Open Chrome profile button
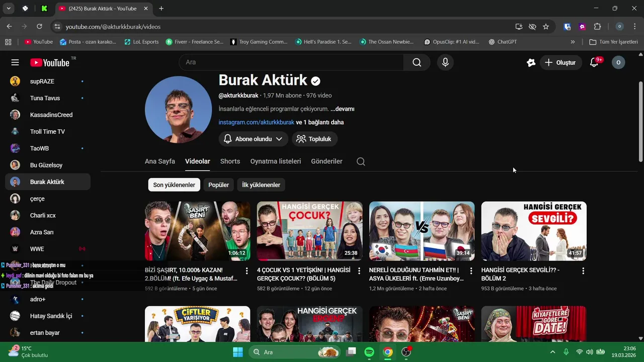The height and width of the screenshot is (362, 644). [x=619, y=27]
